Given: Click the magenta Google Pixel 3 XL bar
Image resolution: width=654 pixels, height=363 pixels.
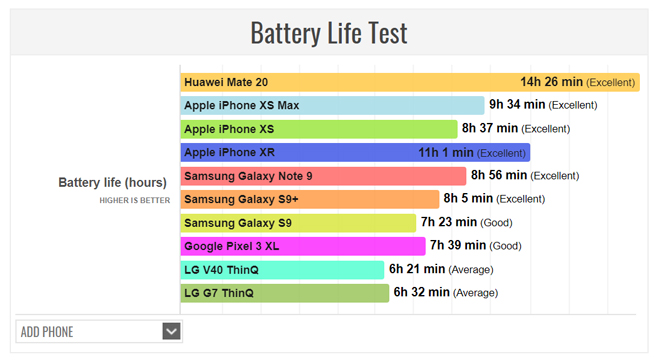Looking at the screenshot, I should point(303,246).
